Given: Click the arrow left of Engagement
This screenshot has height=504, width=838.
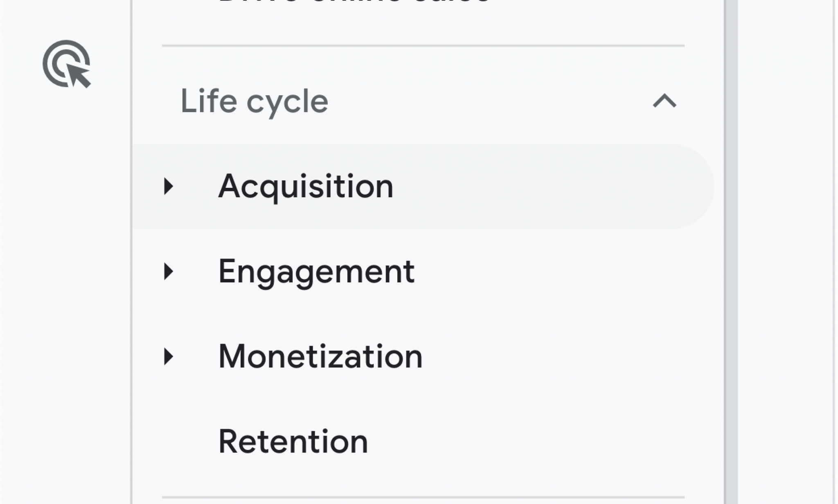Looking at the screenshot, I should pos(168,271).
